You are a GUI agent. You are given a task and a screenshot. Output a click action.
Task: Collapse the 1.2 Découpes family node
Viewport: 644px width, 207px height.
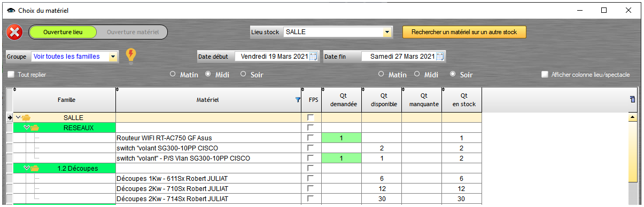click(x=27, y=169)
